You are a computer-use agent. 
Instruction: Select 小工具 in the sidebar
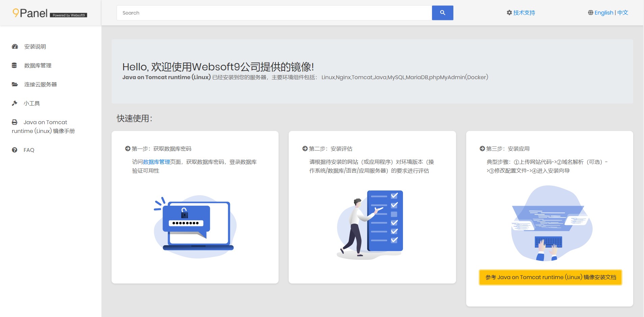32,104
